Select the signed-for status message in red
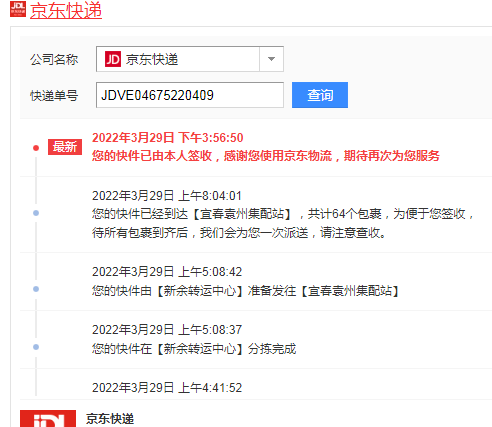This screenshot has width=492, height=427. pyautogui.click(x=266, y=156)
